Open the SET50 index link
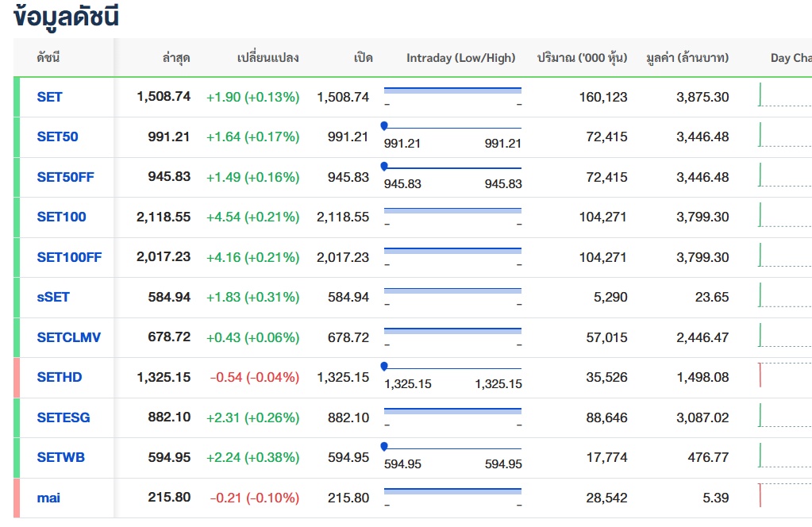Viewport: 812px width, 527px height. pos(57,137)
